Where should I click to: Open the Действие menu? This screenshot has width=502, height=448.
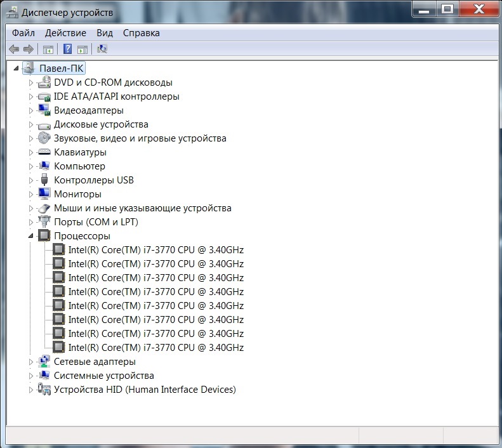coord(65,33)
